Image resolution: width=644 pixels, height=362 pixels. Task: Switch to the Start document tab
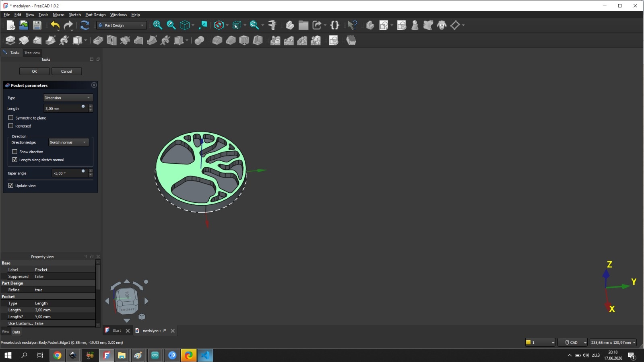click(117, 331)
